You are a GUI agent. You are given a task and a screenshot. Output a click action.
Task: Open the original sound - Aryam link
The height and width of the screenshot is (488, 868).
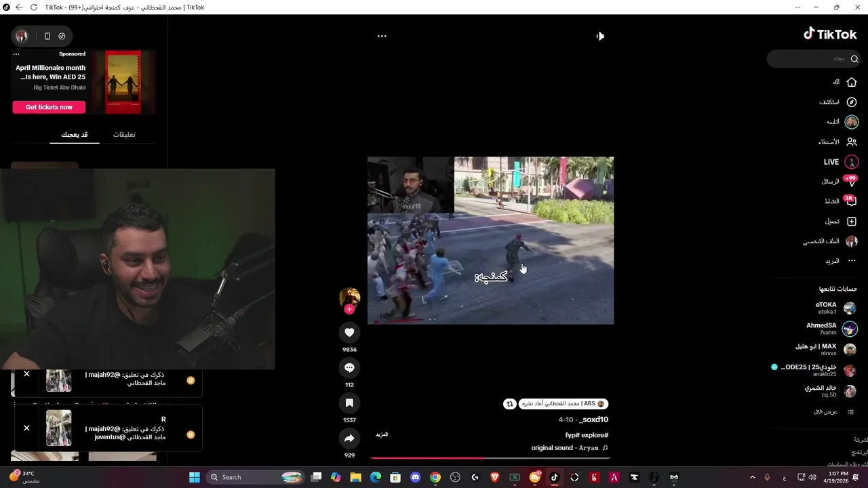tap(570, 448)
